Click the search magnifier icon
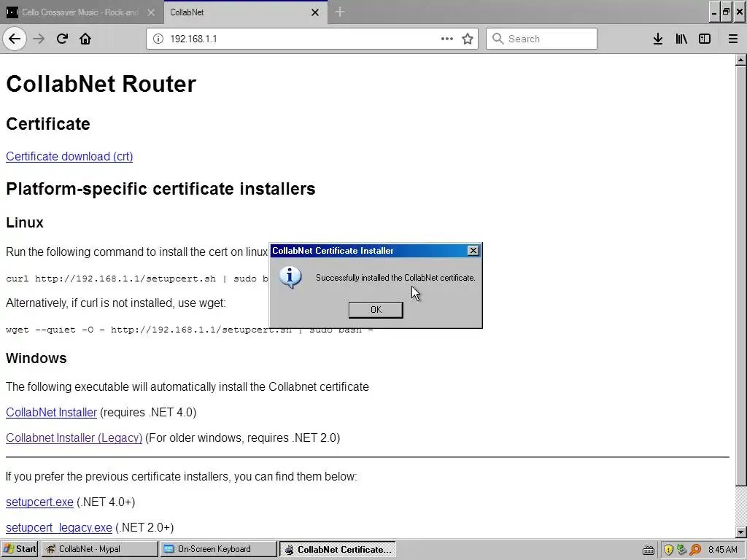Image resolution: width=747 pixels, height=560 pixels. [498, 39]
